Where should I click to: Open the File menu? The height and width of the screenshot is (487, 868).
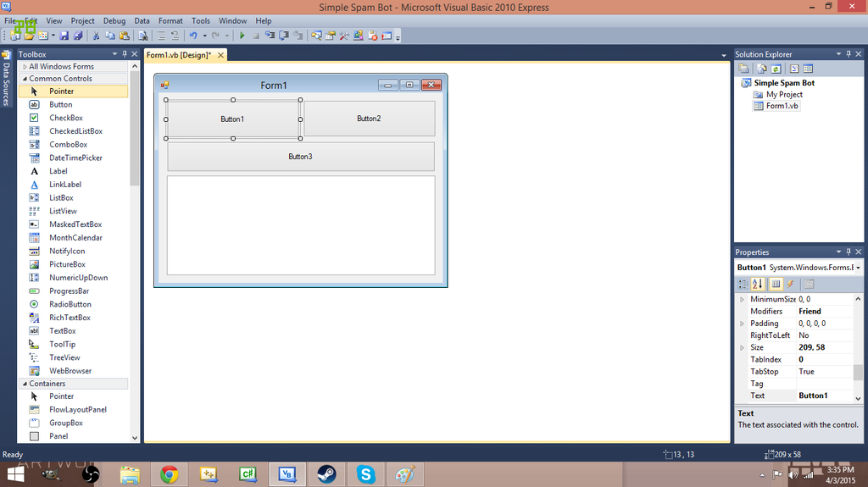(10, 21)
